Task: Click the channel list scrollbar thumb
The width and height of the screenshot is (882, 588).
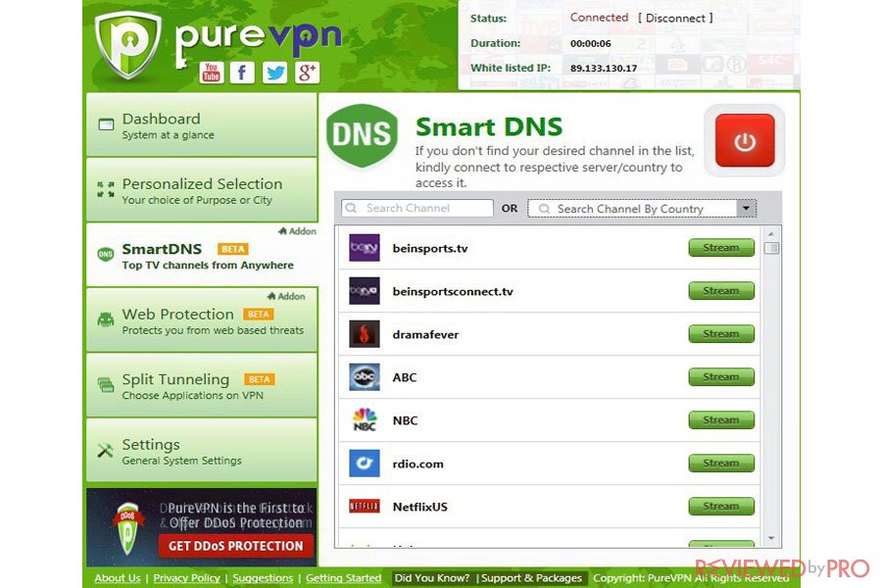Action: pyautogui.click(x=772, y=248)
